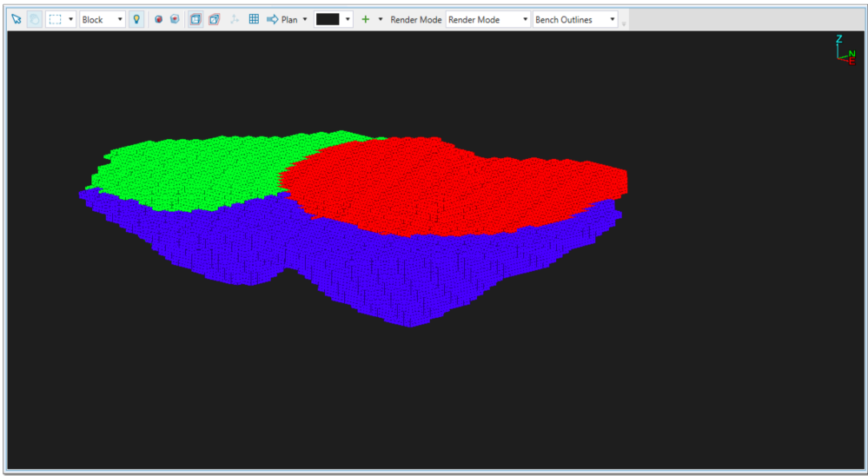This screenshot has width=868, height=476.
Task: Click the green block region in viewport
Action: point(194,172)
